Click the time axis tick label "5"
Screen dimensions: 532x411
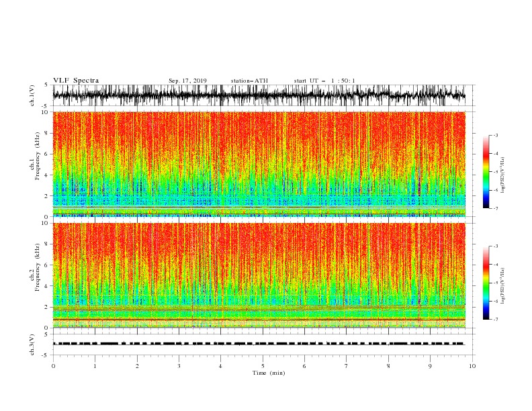point(263,366)
